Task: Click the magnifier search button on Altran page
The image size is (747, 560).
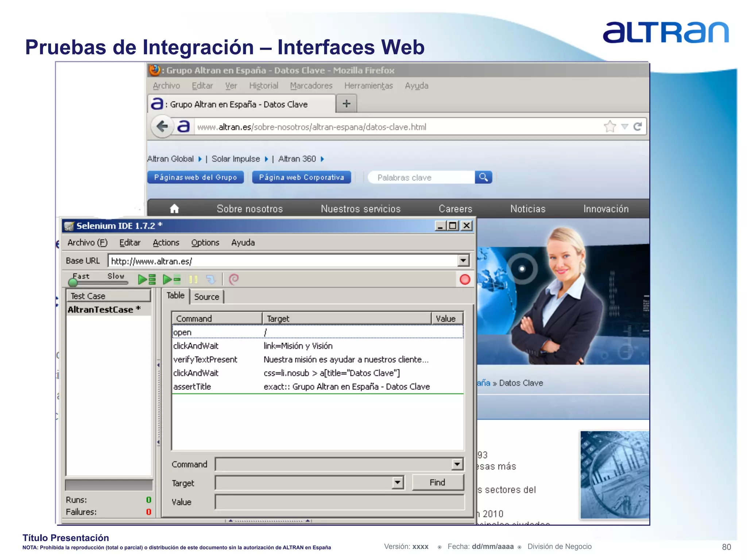Action: [x=483, y=177]
